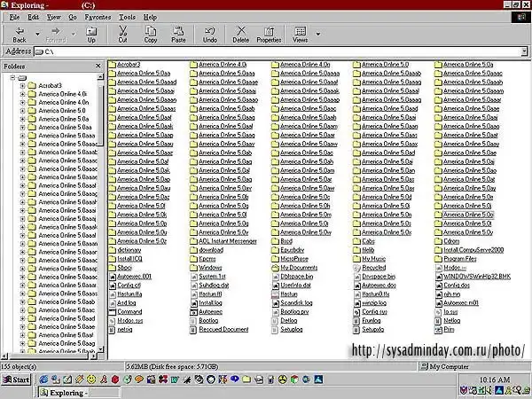Close the Folders pane

(98, 66)
